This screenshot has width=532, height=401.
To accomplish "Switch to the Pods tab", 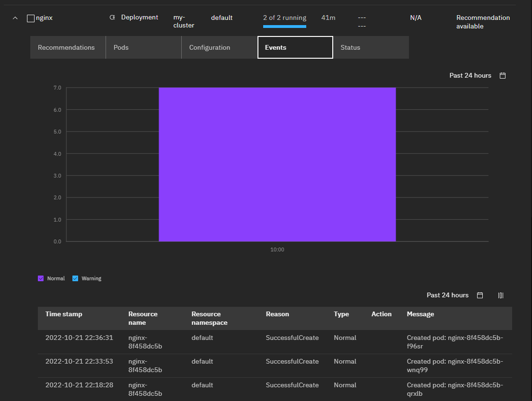I will 121,47.
